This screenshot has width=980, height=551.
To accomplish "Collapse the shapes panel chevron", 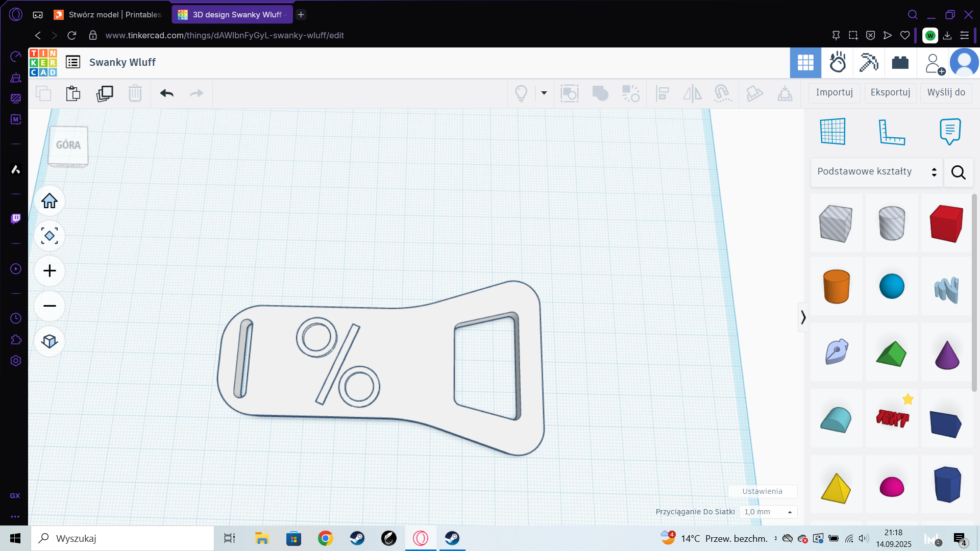I will tap(803, 317).
